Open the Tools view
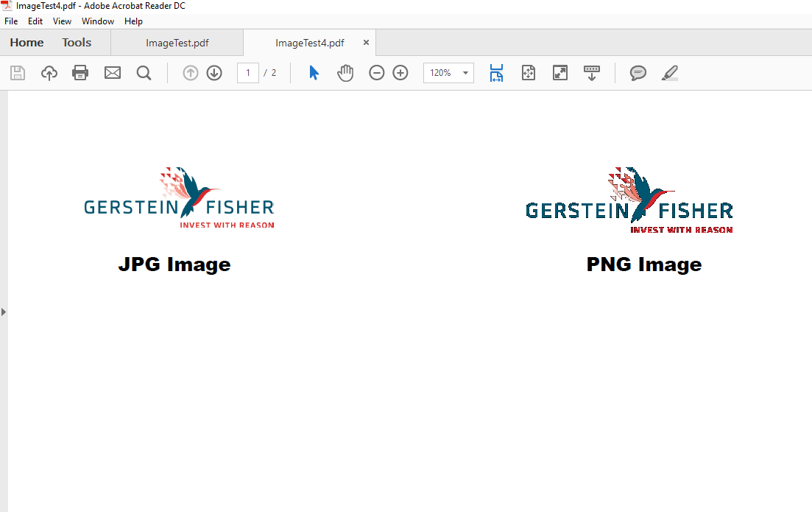The image size is (812, 512). click(77, 43)
